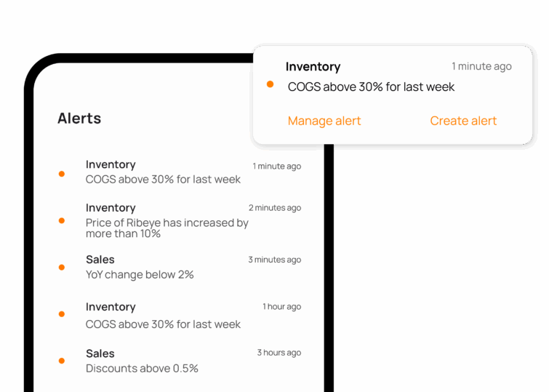Click the 3 minutes ago timestamp
The image size is (549, 392).
tap(274, 260)
